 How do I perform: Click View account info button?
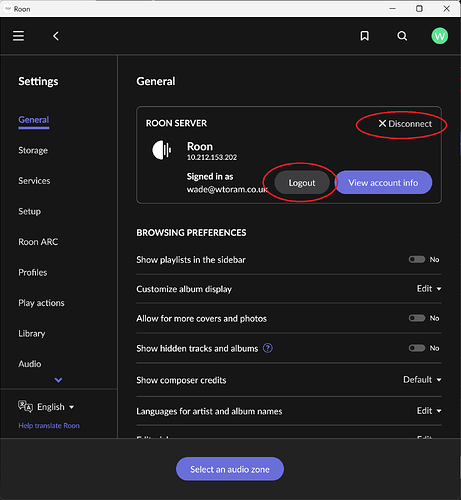click(x=383, y=183)
